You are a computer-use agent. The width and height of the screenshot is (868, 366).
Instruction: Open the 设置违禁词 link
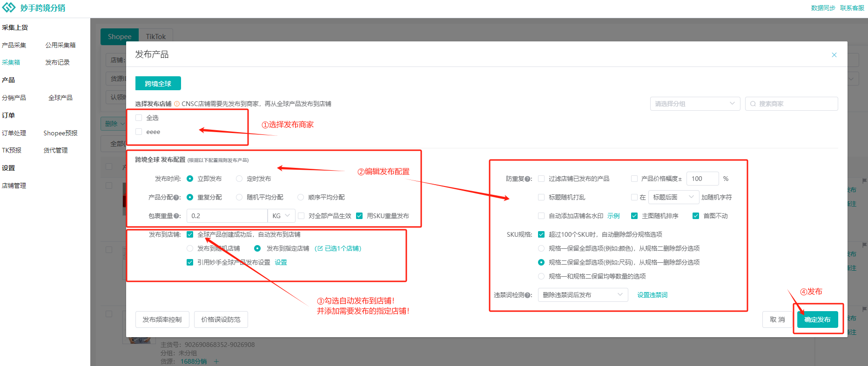coord(652,295)
